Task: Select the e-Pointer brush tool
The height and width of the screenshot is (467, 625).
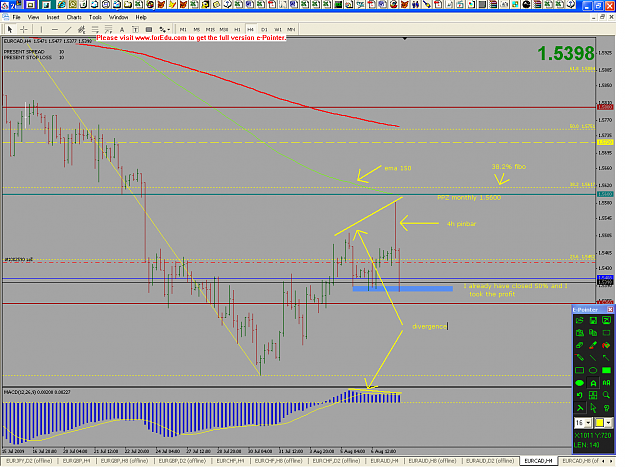Action: 593,345
